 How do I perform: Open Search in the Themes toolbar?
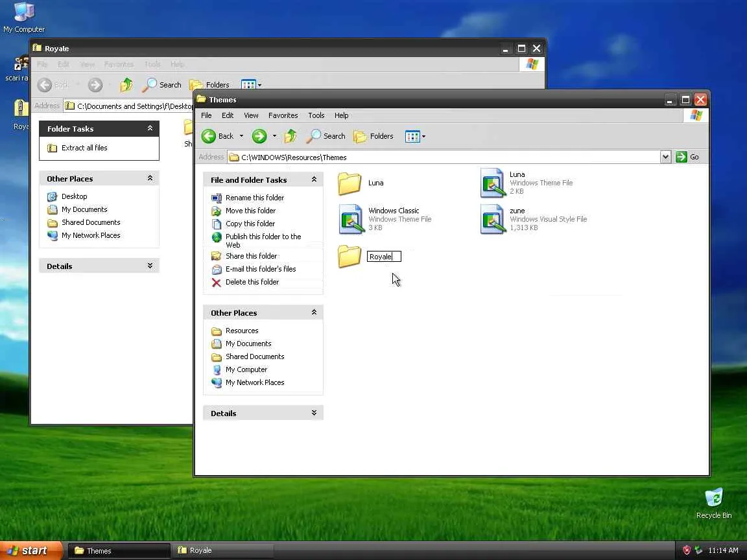point(326,136)
